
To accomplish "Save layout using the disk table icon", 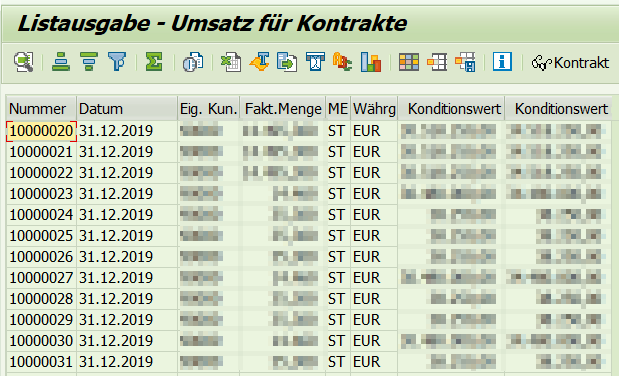I will click(465, 62).
